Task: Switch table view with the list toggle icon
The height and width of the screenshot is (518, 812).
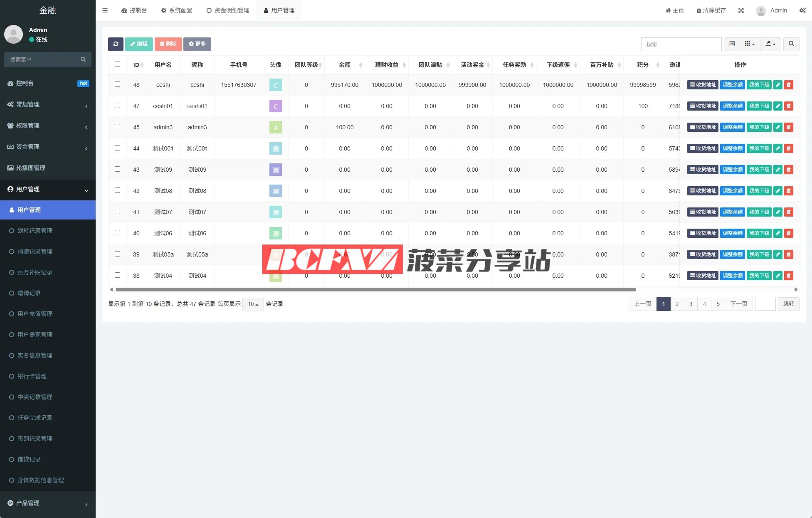Action: tap(732, 44)
